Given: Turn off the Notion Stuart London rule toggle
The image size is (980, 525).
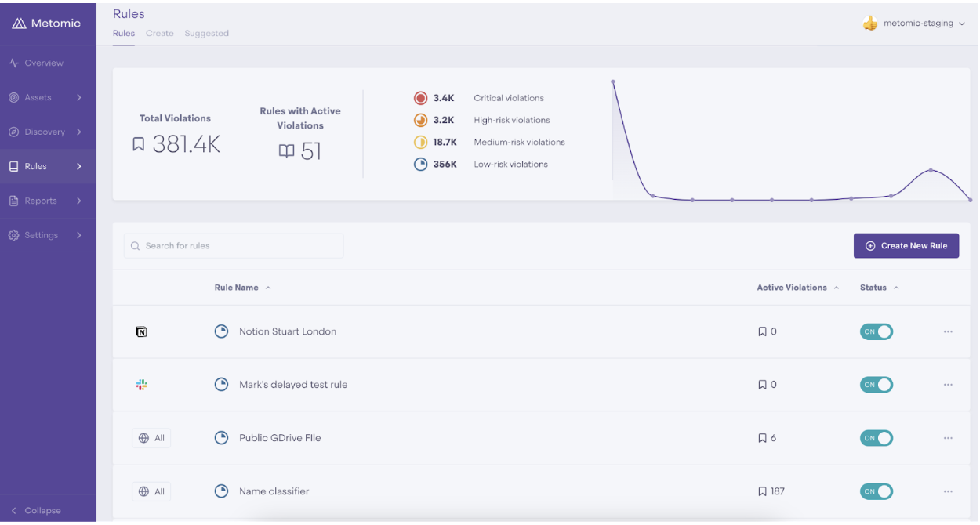Looking at the screenshot, I should [x=877, y=331].
